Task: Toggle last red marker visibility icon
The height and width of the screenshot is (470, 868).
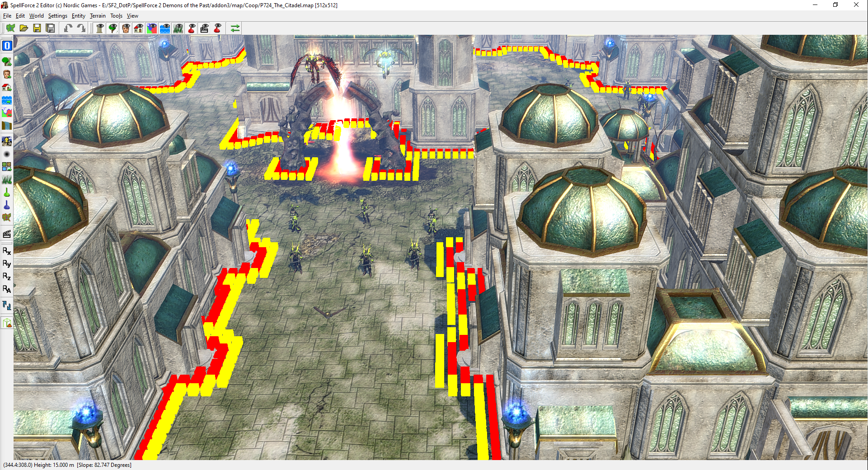Action: click(x=217, y=28)
